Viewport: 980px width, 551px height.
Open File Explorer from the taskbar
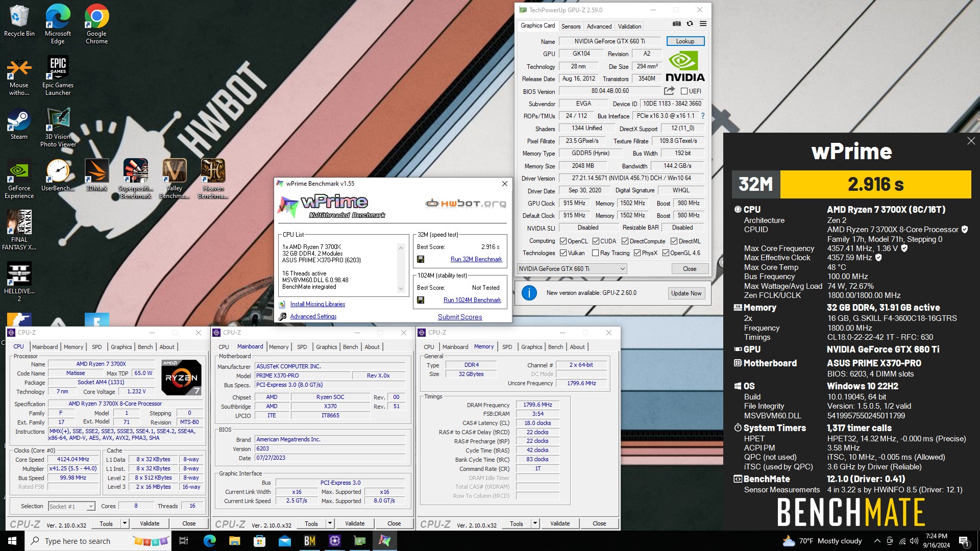click(x=234, y=541)
